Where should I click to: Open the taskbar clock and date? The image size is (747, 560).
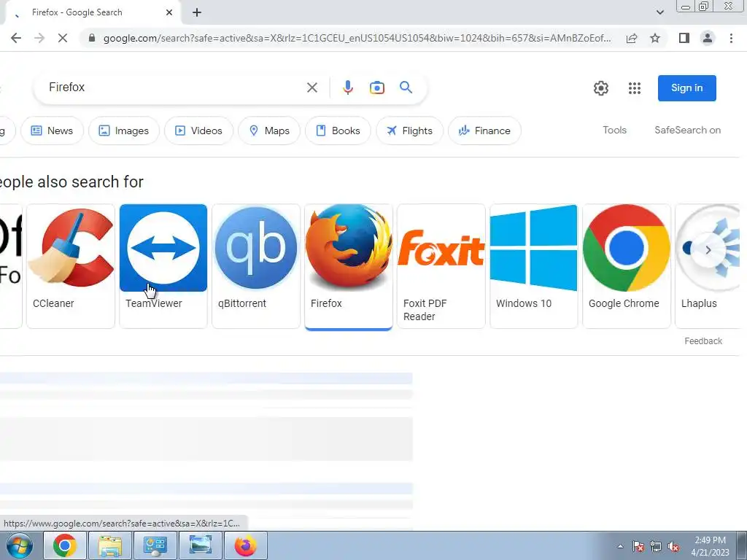click(x=710, y=546)
